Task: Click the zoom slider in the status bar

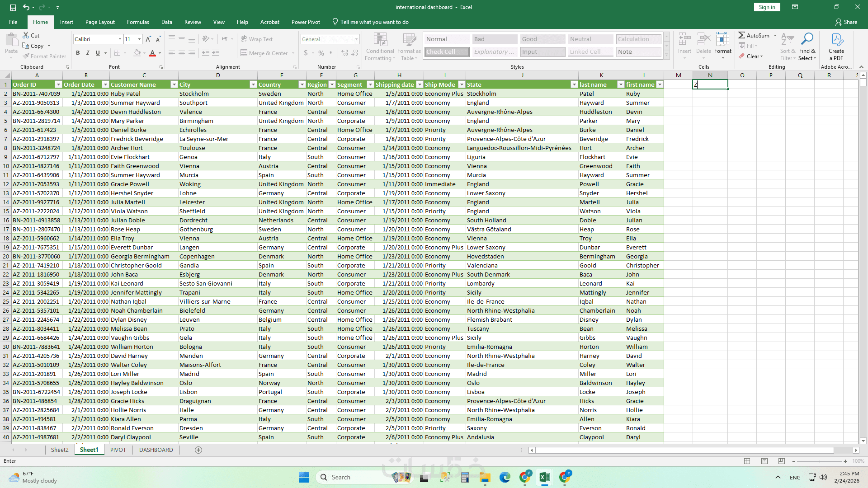Action: coord(820,461)
